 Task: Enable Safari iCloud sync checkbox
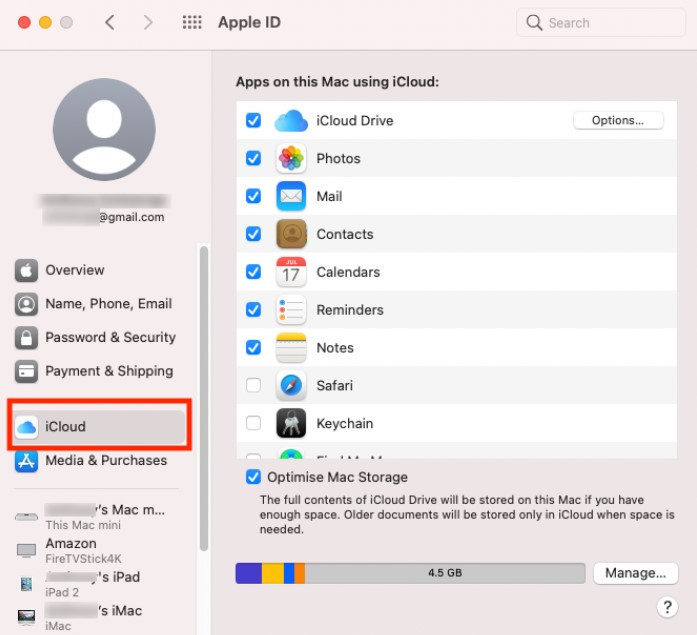tap(253, 385)
